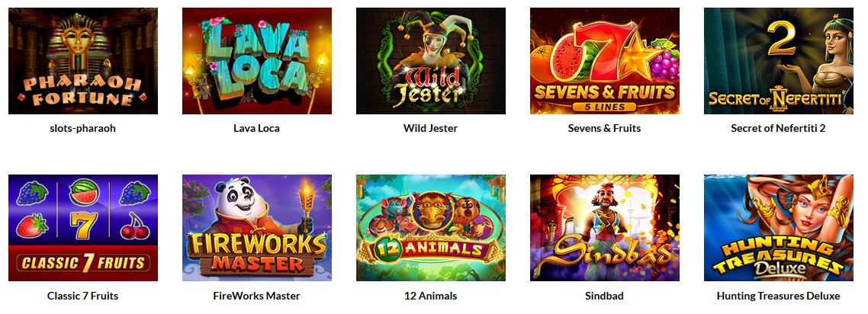Launch Hunting Treasures Deluxe game image
The image size is (868, 314).
pos(778,228)
